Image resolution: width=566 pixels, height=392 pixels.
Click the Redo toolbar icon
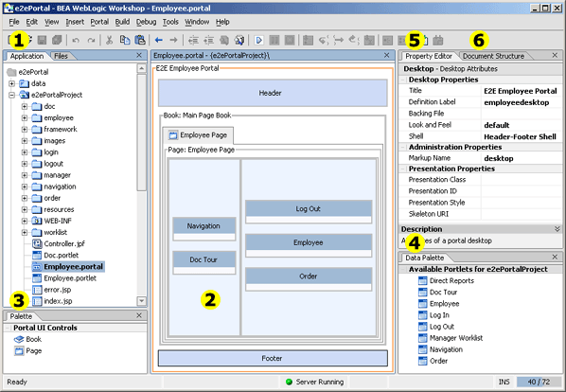tap(91, 40)
